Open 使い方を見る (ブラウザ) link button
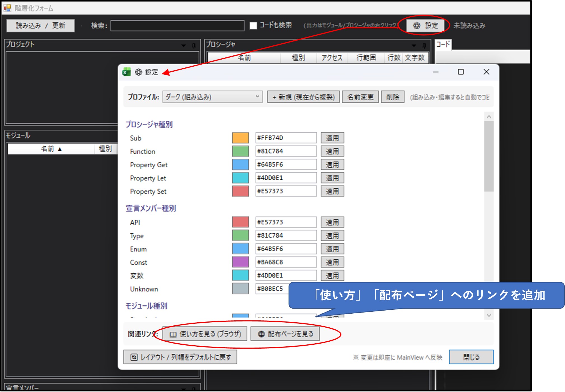 point(205,334)
